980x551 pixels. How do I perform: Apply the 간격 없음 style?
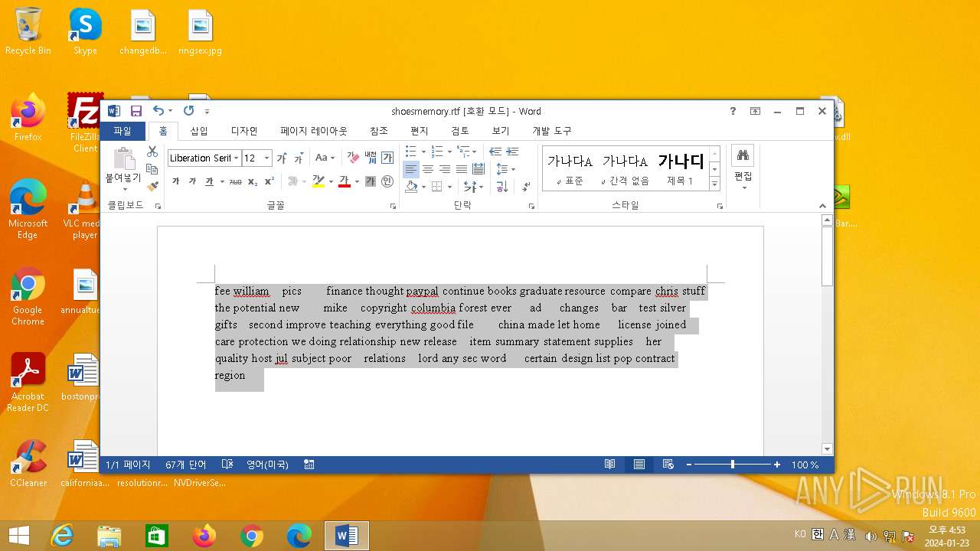click(x=625, y=168)
